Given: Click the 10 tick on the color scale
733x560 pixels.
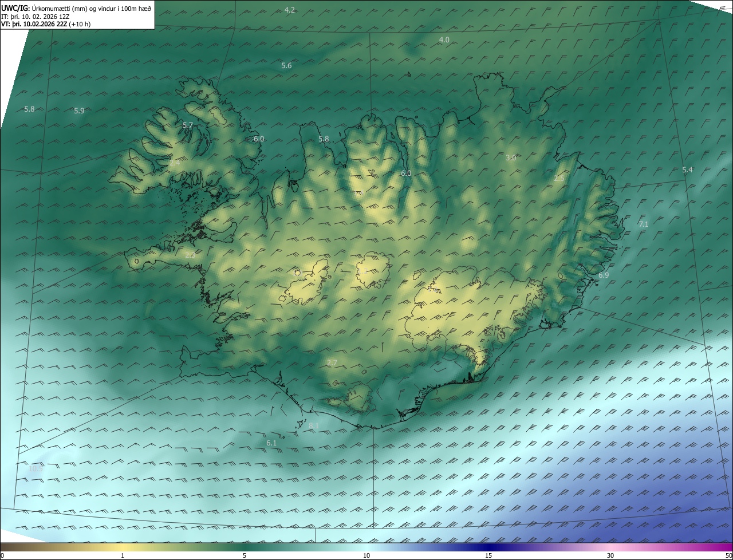Looking at the screenshot, I should tap(366, 555).
